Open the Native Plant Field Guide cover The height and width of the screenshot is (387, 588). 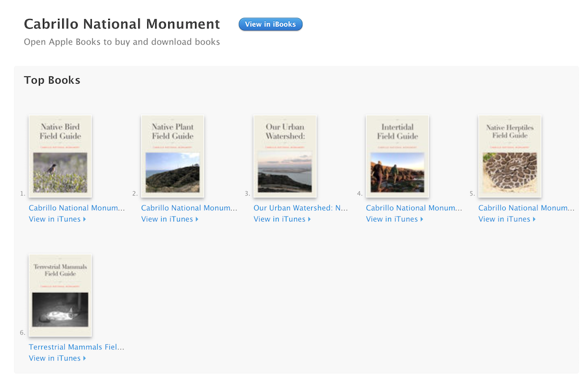(172, 156)
